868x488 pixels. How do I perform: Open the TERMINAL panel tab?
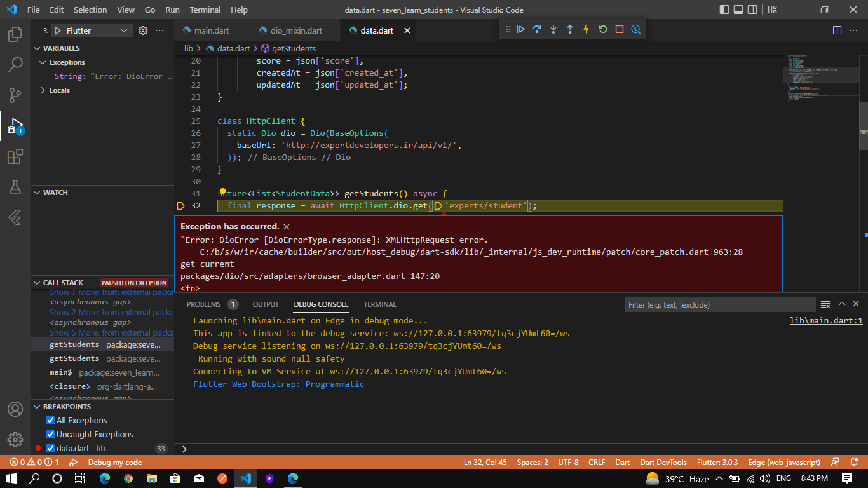click(x=380, y=304)
